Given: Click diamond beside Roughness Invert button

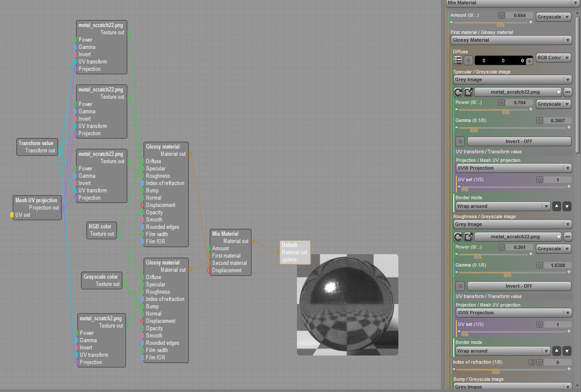Looking at the screenshot, I should click(460, 286).
